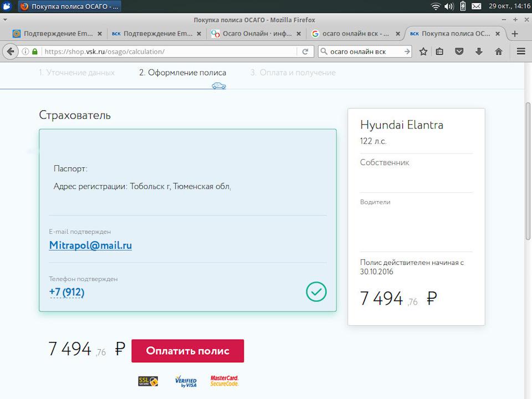Bookmark this page using the star icon
The width and height of the screenshot is (532, 399).
(423, 51)
